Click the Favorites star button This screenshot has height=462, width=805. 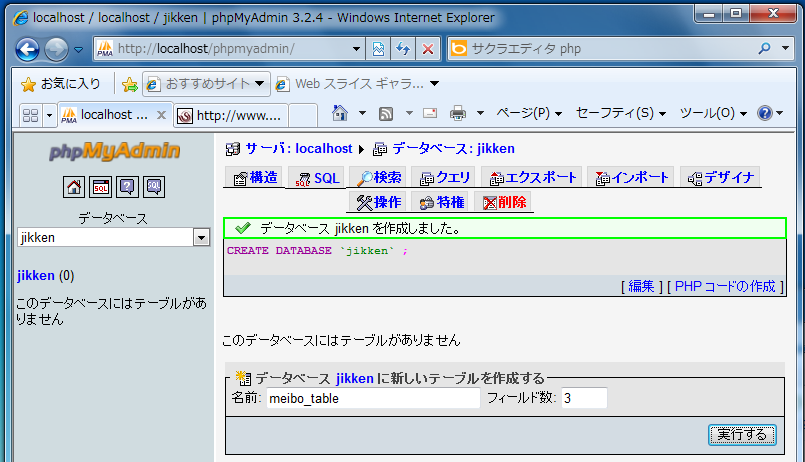[60, 83]
